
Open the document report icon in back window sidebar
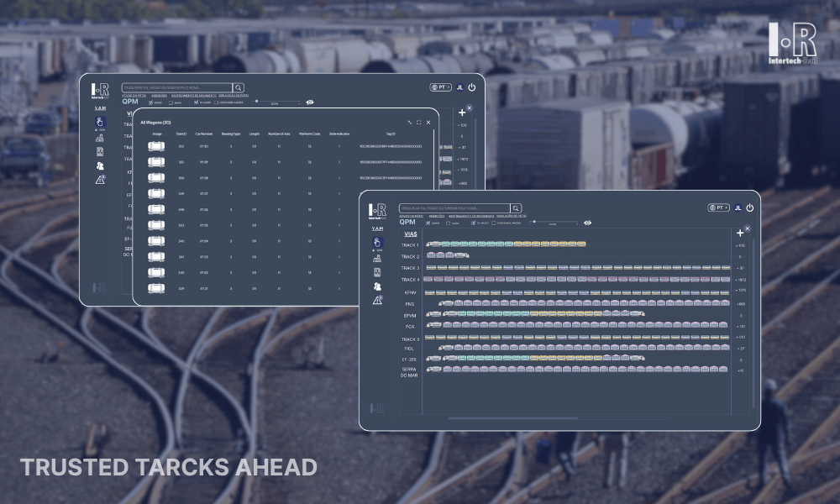pos(100,152)
